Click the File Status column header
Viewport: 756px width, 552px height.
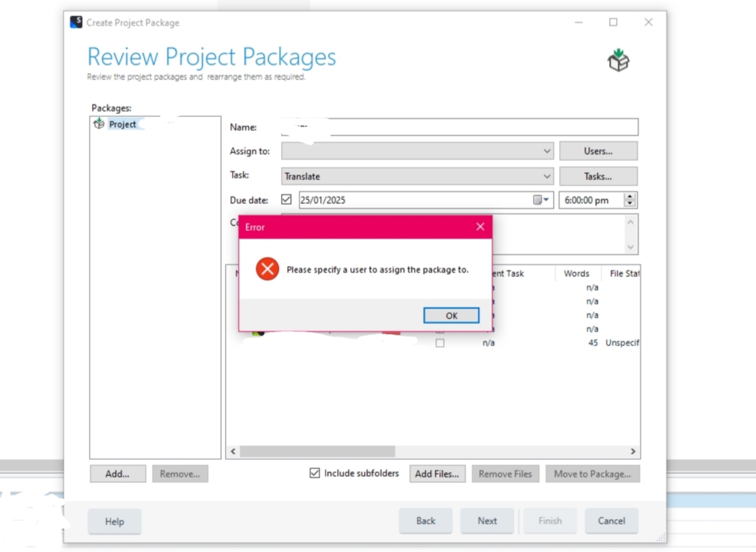(624, 273)
